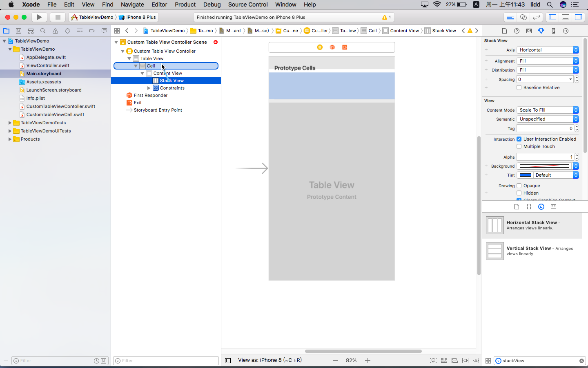The width and height of the screenshot is (588, 368).
Task: Click the Stop button in toolbar
Action: point(58,17)
